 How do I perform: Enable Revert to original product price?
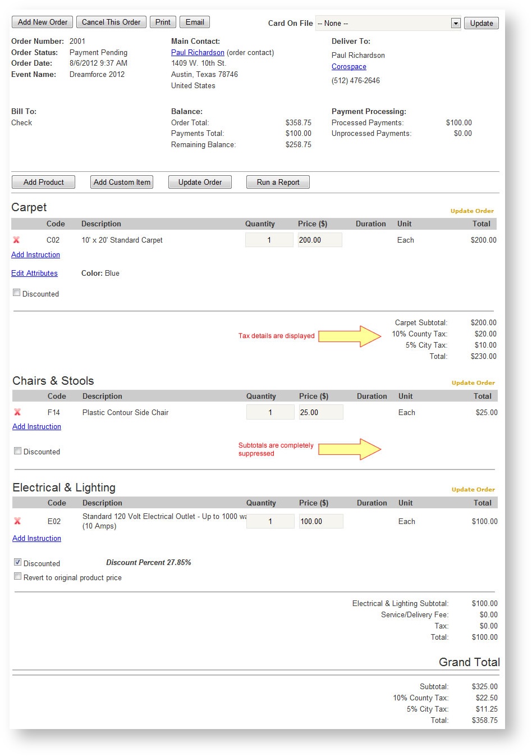click(17, 576)
